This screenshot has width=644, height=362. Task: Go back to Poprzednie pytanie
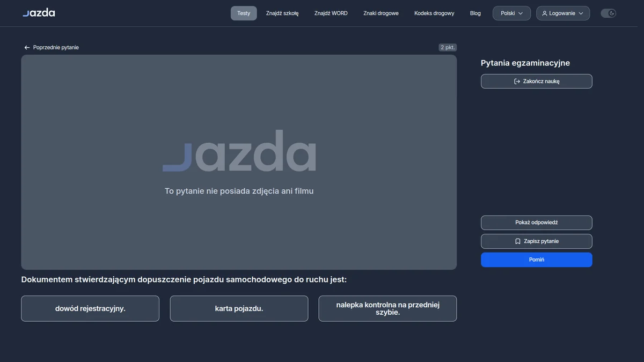[x=52, y=48]
